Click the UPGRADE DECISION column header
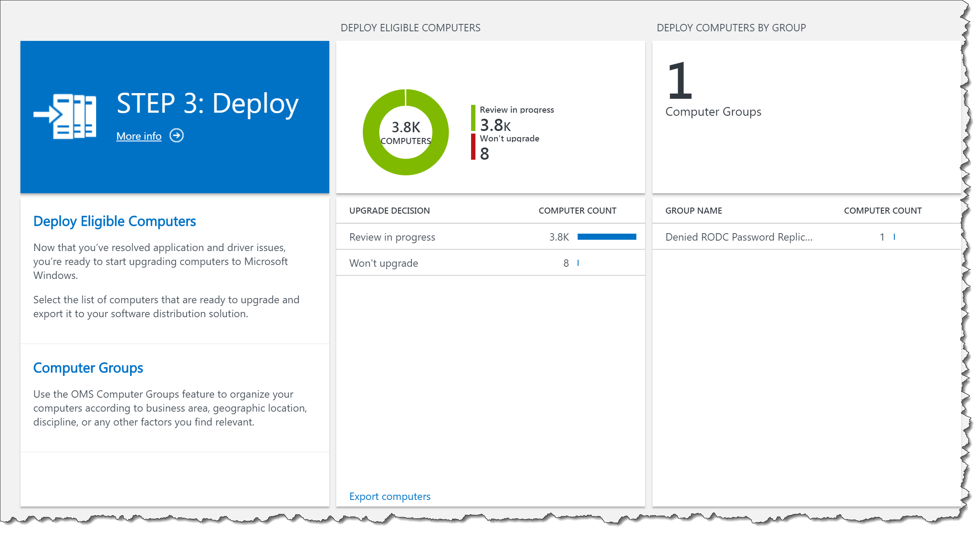This screenshot has width=980, height=533. point(389,210)
